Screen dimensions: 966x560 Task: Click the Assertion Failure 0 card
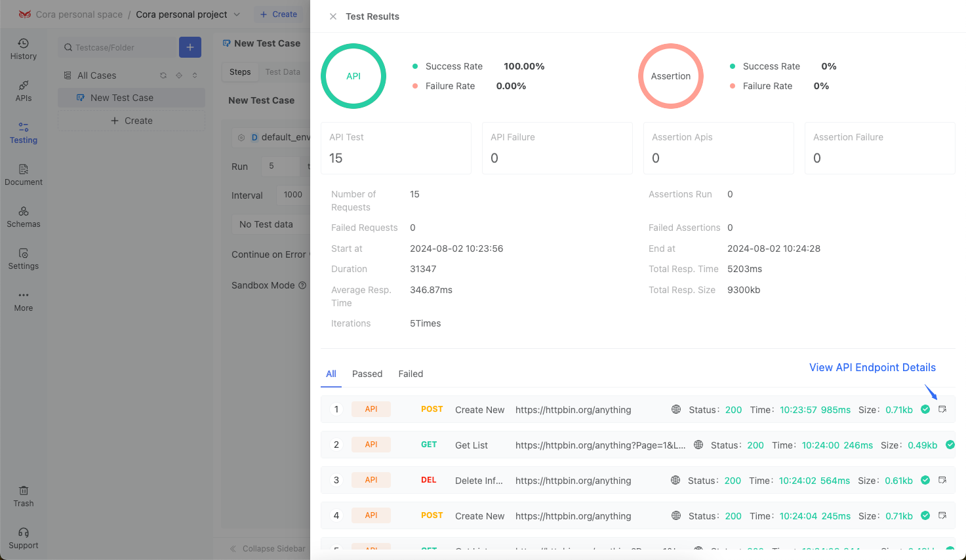[x=880, y=148]
